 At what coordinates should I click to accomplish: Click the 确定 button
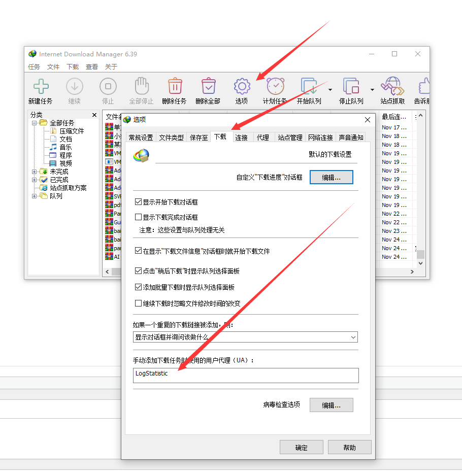coord(302,447)
